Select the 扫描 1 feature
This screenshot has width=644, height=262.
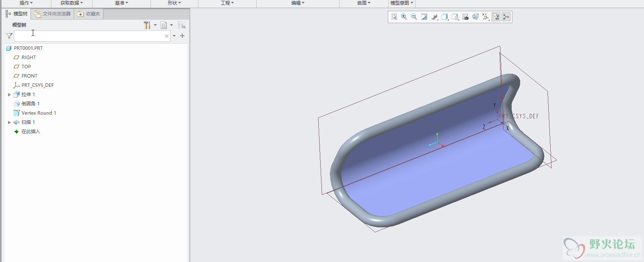[x=28, y=122]
